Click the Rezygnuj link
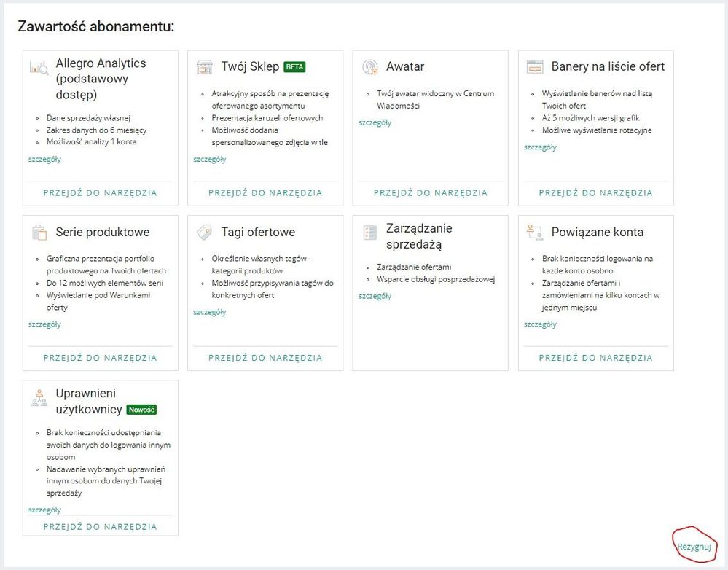This screenshot has width=728, height=570. 693,547
